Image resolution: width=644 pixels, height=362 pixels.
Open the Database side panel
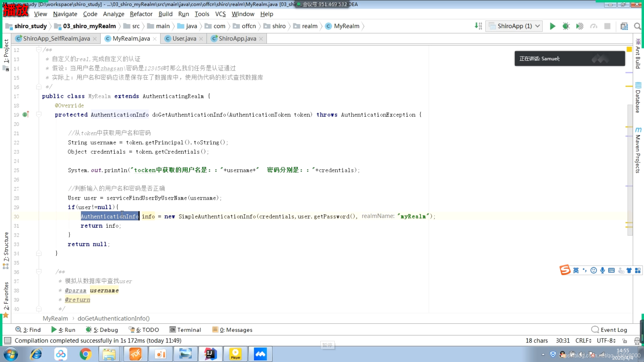[638, 98]
